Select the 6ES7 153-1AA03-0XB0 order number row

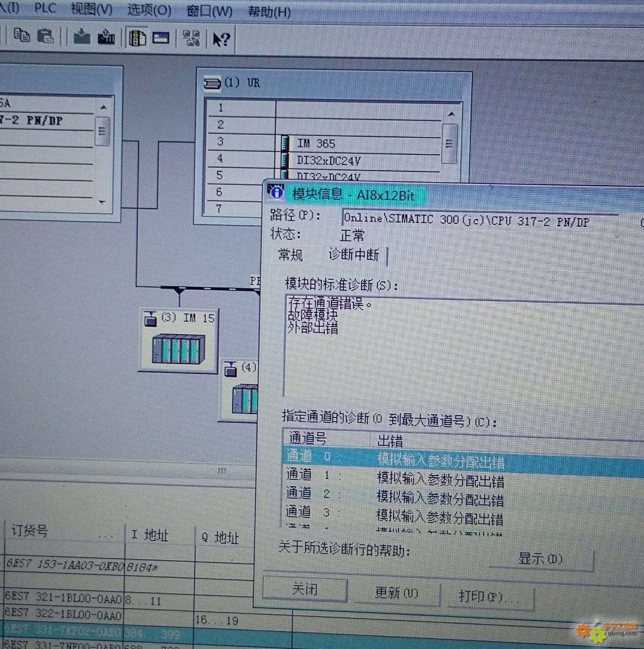65,565
